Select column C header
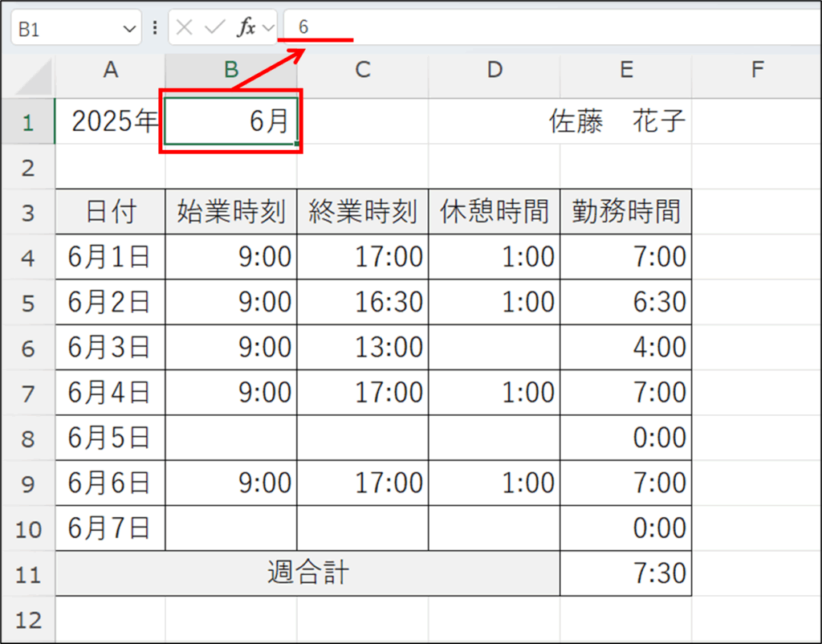The height and width of the screenshot is (644, 822). [x=362, y=71]
